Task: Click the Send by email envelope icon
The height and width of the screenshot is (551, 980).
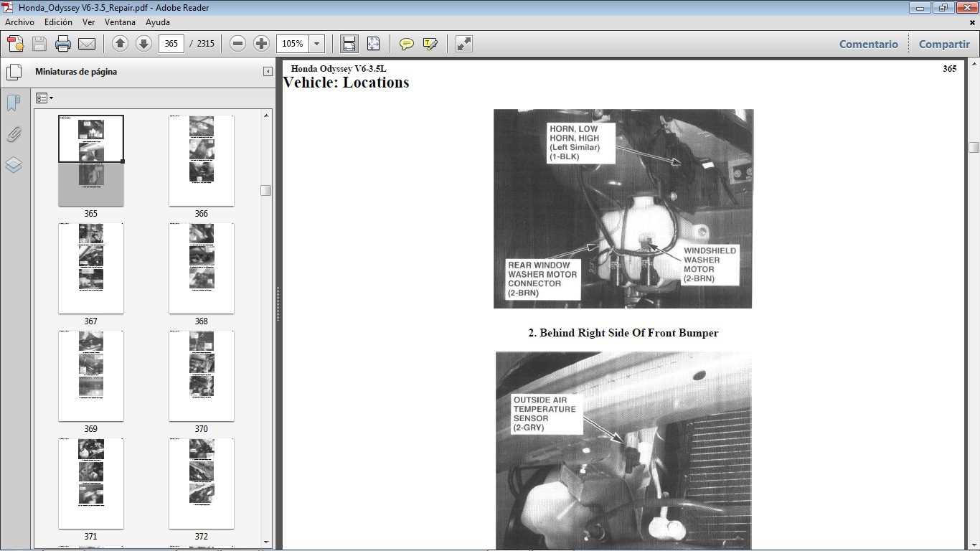Action: click(x=87, y=44)
